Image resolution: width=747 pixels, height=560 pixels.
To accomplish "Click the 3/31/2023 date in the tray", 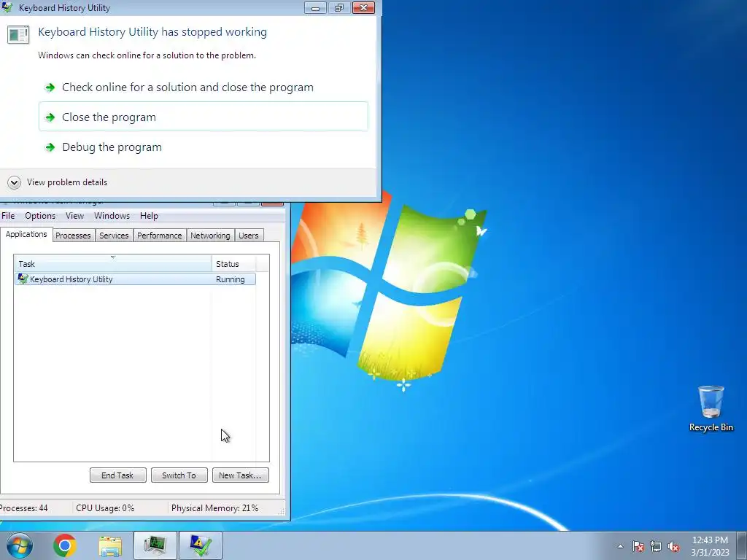I will (710, 553).
